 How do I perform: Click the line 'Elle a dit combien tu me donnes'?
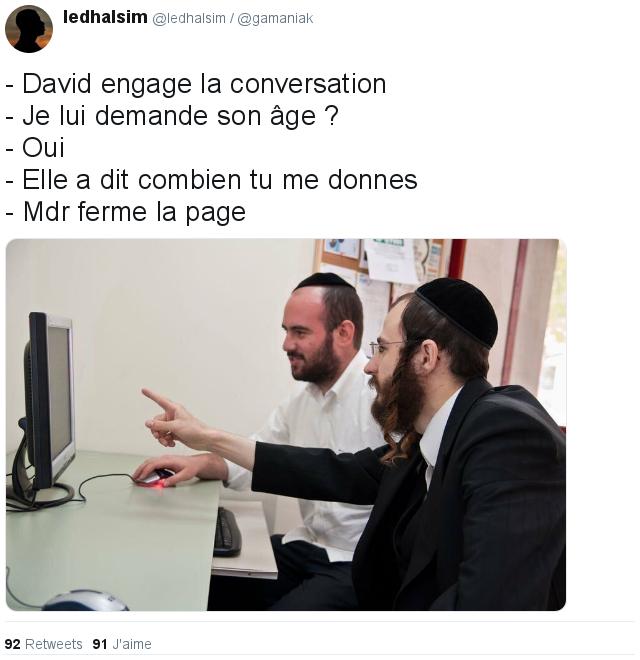tap(211, 180)
